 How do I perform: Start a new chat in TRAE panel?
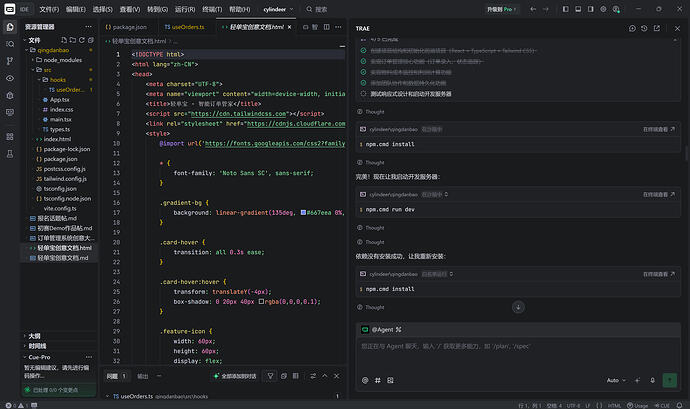(632, 28)
